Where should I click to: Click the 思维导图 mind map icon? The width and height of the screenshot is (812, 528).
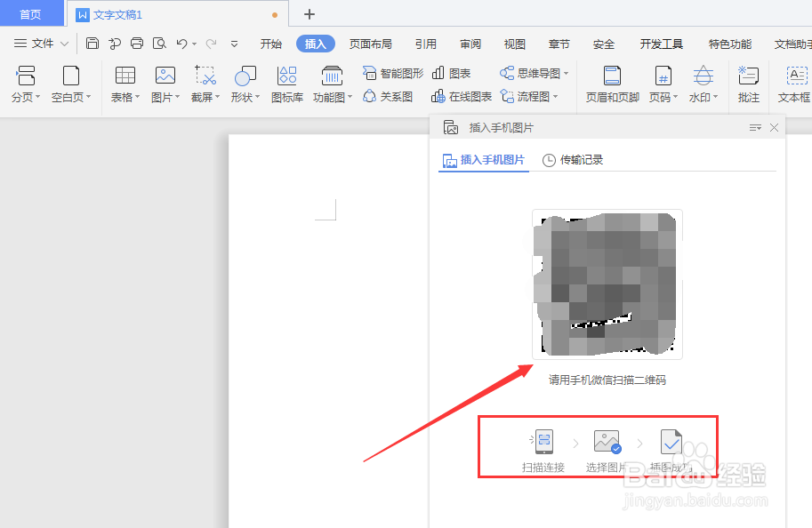506,73
